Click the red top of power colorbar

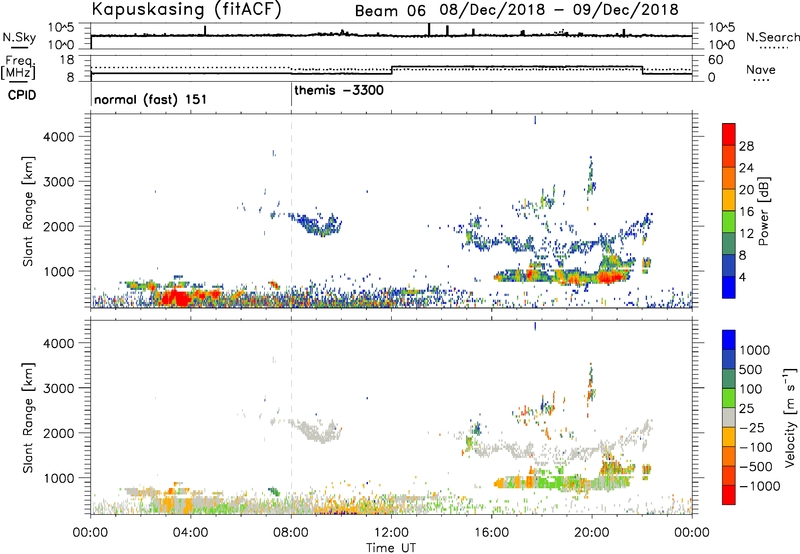[729, 134]
